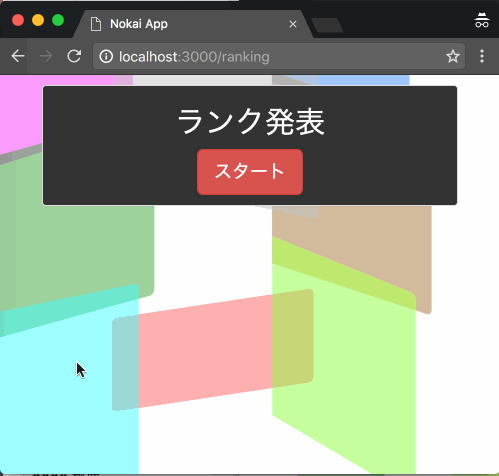View site information icon in address bar
This screenshot has width=499, height=476.
pyautogui.click(x=106, y=56)
